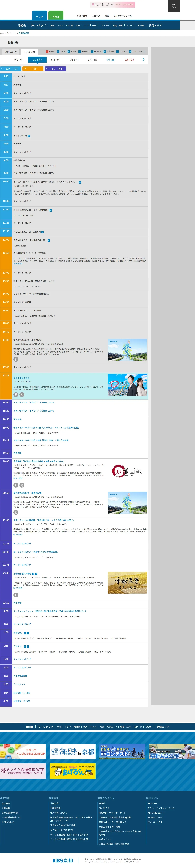The image size is (195, 868).
Task: Open きょうと危機管理WEB banner
Action: [x=23, y=771]
